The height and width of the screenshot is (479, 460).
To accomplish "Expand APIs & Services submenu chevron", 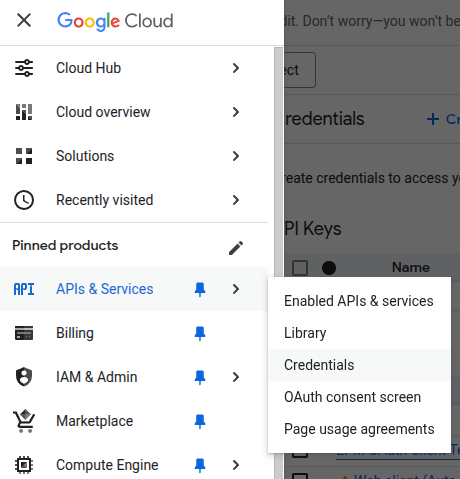I will [236, 289].
